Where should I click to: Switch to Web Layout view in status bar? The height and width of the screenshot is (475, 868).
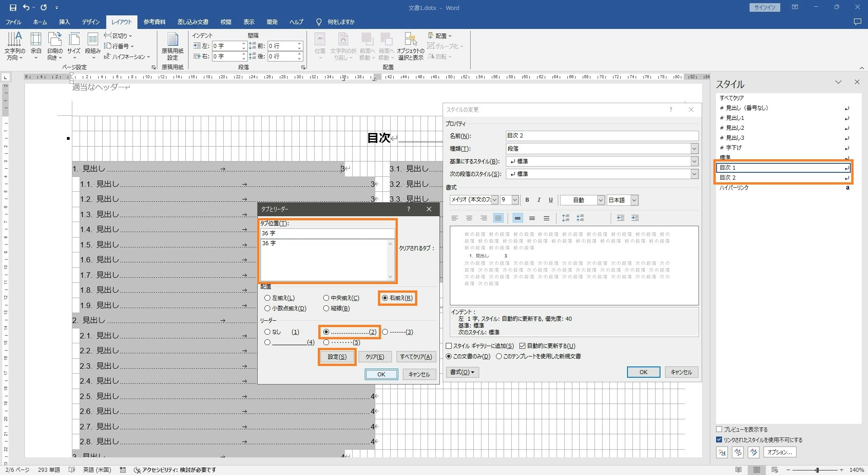tap(775, 470)
